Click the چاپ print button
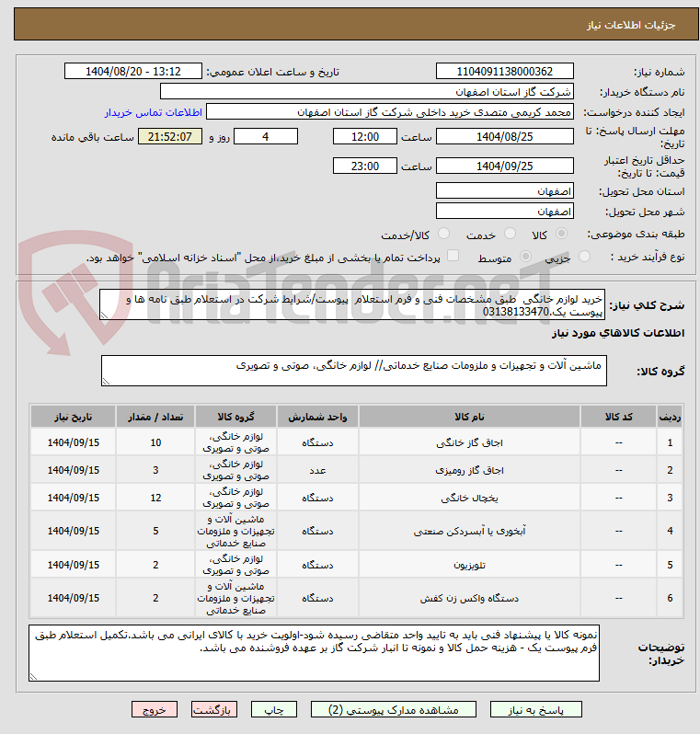700x734 pixels. 274,710
